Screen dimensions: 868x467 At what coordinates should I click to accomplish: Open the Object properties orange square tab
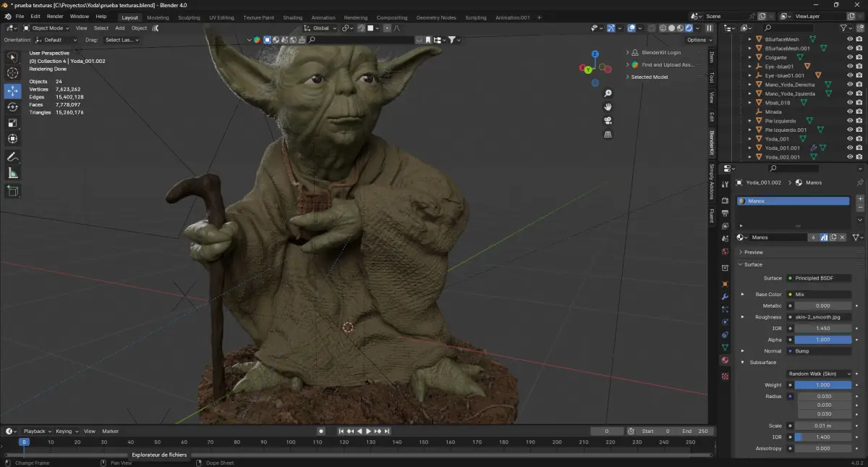(x=725, y=284)
